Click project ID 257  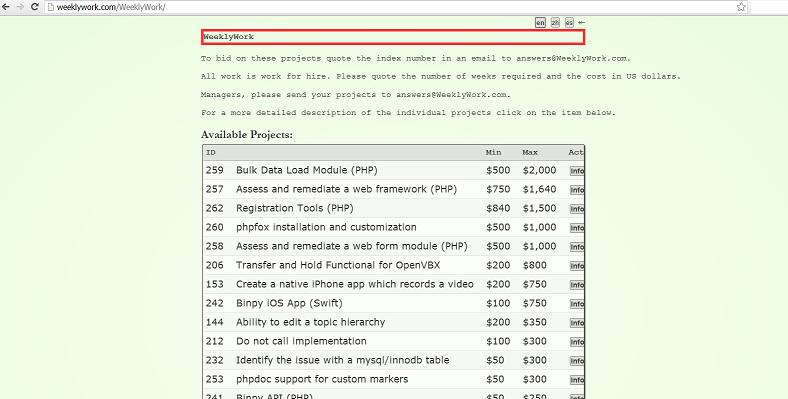click(215, 189)
